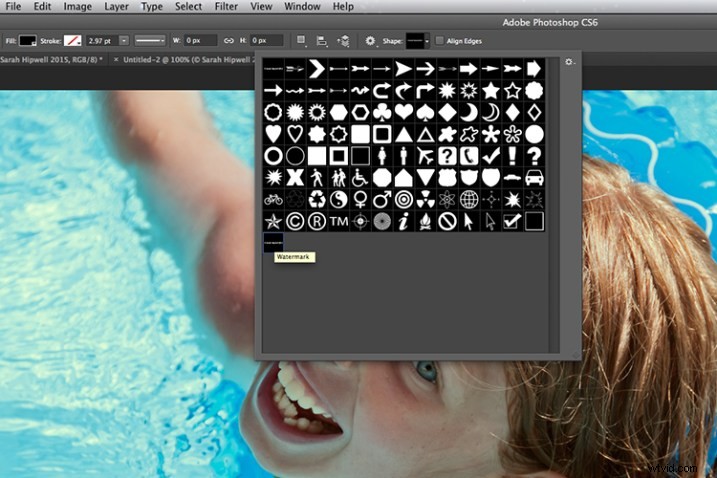Image resolution: width=717 pixels, height=478 pixels.
Task: Open the geometry options gear
Action: [370, 41]
